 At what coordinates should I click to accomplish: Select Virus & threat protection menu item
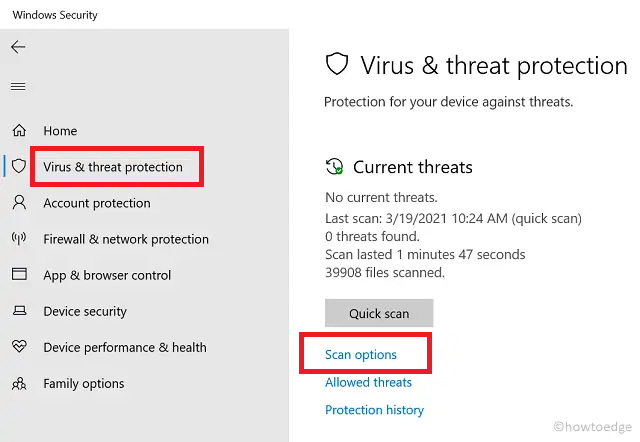point(113,167)
